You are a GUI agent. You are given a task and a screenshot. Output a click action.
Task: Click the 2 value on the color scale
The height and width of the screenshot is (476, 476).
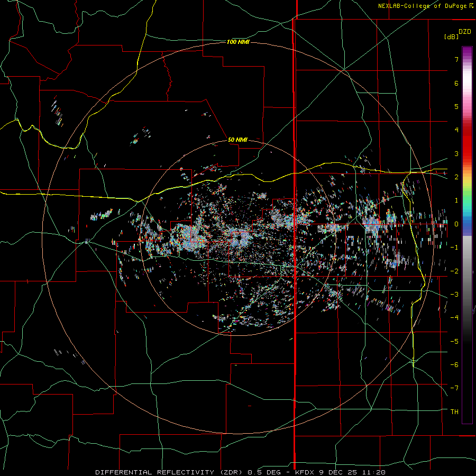click(x=456, y=177)
